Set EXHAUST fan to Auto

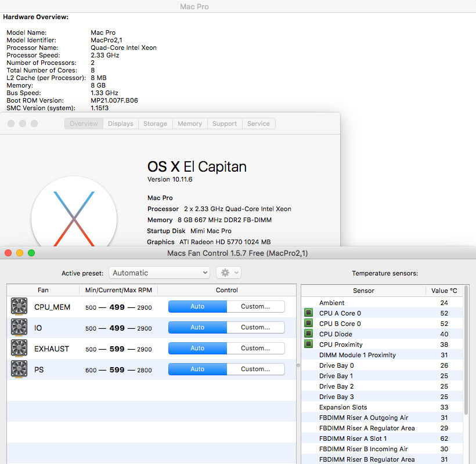click(197, 348)
